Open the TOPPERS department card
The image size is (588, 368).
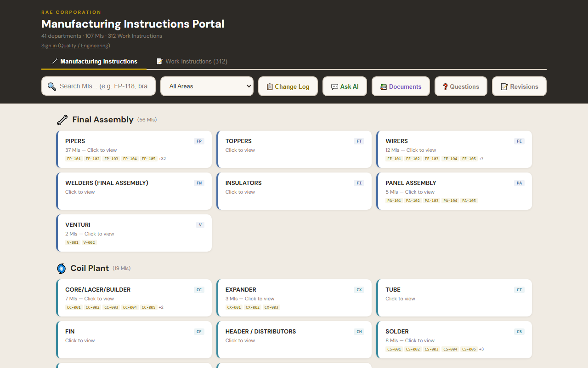(294, 149)
